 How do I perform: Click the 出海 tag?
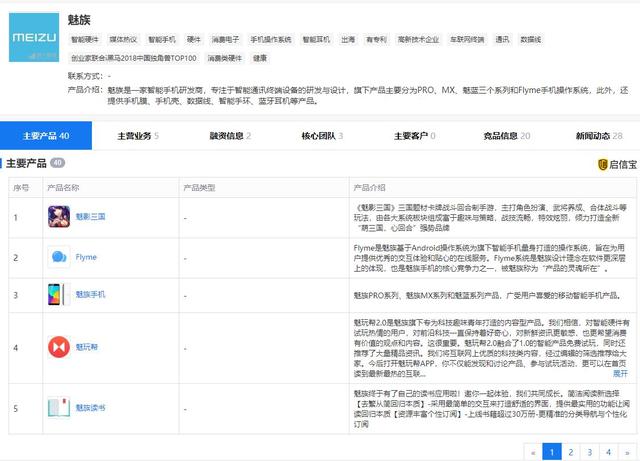tap(348, 40)
